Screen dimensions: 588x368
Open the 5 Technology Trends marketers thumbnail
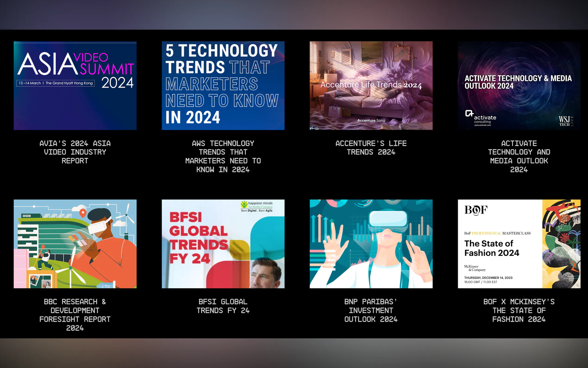pos(223,86)
